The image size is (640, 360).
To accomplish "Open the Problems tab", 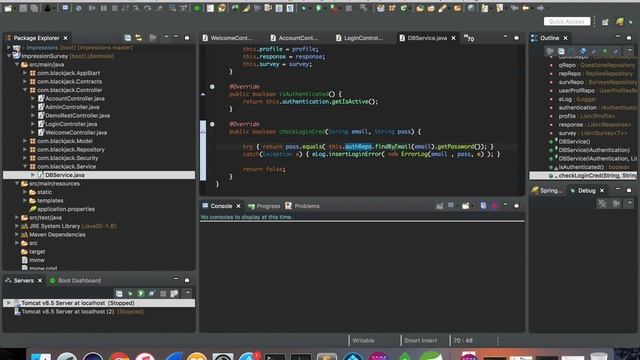I will tap(302, 206).
